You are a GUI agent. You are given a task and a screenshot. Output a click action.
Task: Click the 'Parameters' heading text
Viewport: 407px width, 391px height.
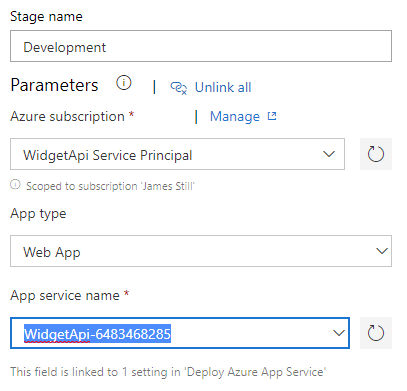(x=54, y=85)
